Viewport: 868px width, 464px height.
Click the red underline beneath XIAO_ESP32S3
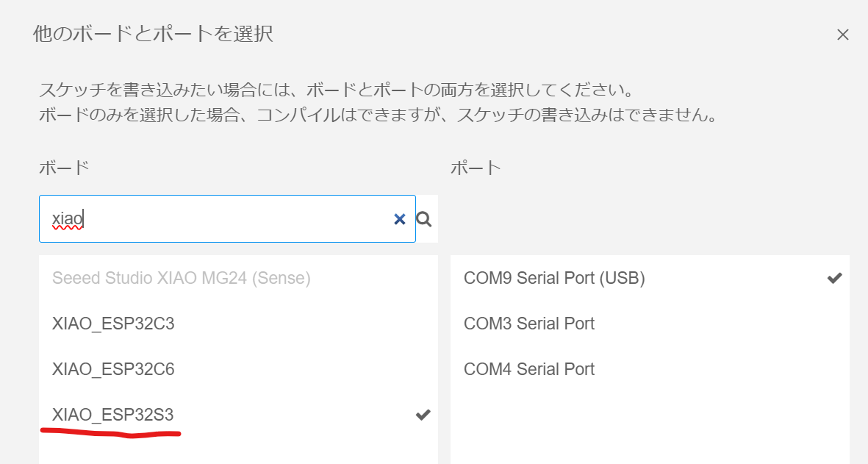(x=111, y=433)
